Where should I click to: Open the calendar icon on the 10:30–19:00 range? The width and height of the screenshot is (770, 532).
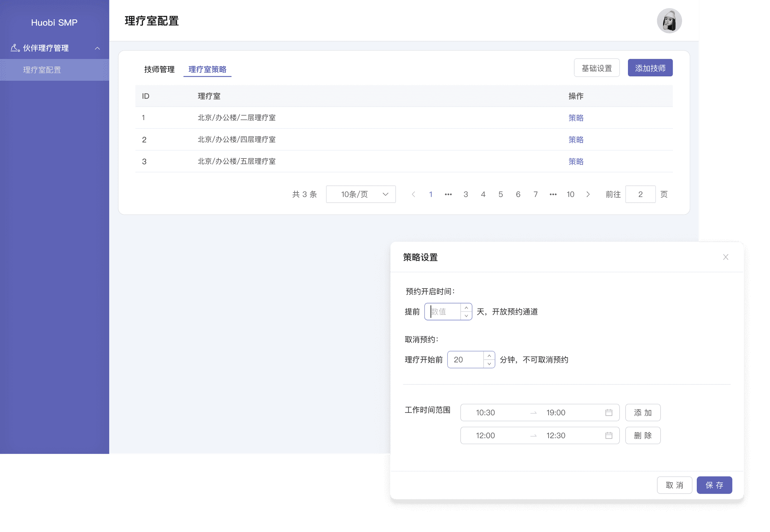609,413
